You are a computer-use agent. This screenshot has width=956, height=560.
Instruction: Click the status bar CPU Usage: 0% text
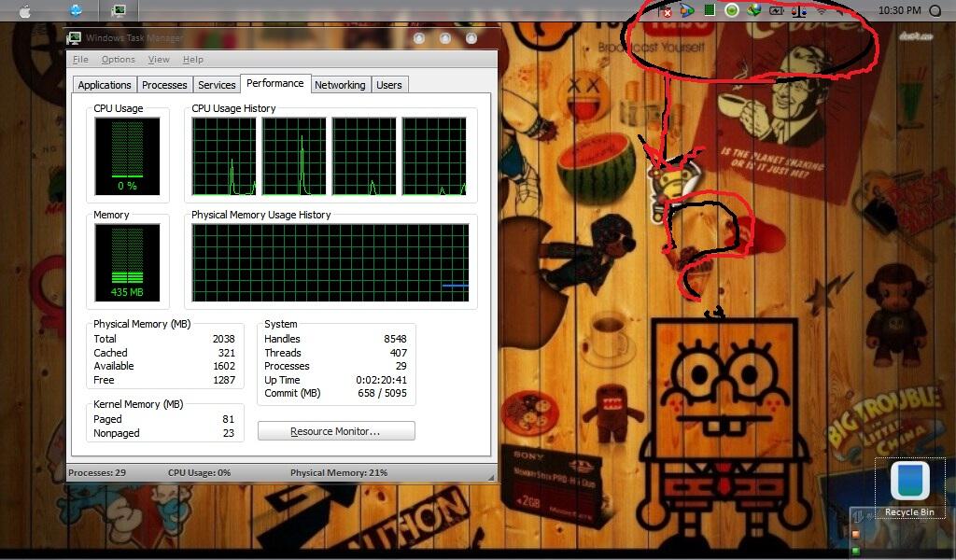pyautogui.click(x=200, y=473)
